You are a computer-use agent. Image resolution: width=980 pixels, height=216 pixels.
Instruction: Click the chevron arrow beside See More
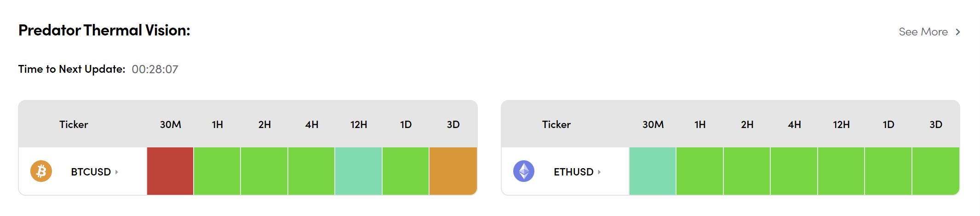coord(958,32)
